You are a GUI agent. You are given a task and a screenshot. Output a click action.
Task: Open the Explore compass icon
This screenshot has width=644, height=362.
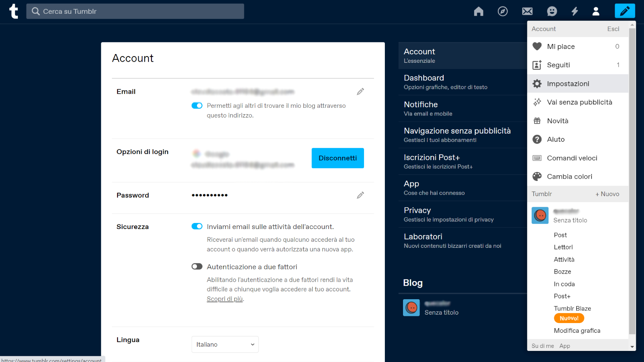tap(502, 11)
